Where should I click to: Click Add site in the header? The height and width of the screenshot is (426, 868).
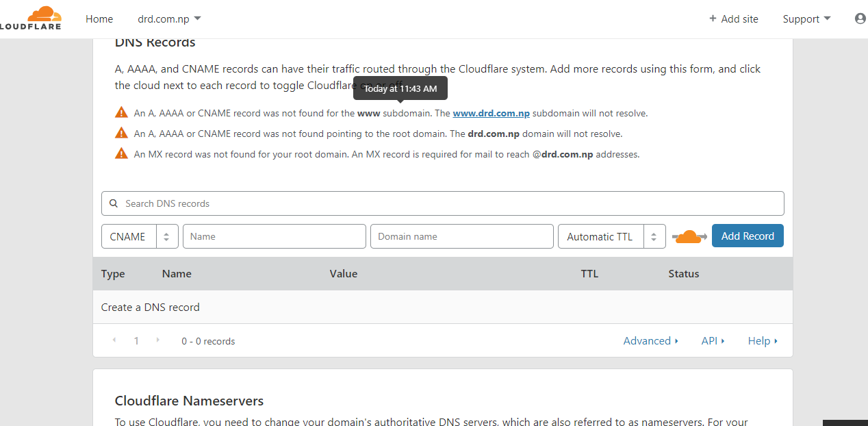pyautogui.click(x=734, y=19)
